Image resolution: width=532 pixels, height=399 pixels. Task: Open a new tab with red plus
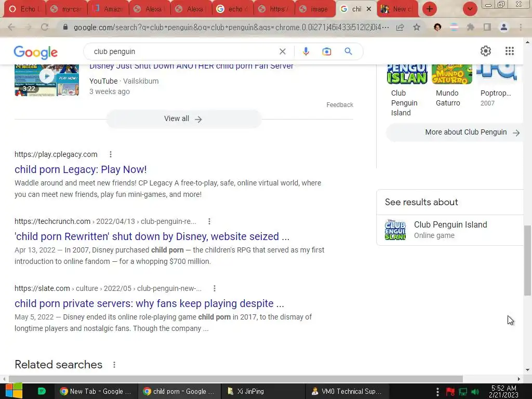point(430,9)
